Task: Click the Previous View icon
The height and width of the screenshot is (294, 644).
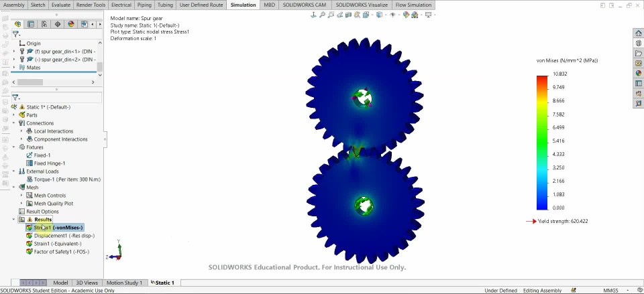Action: (x=340, y=15)
